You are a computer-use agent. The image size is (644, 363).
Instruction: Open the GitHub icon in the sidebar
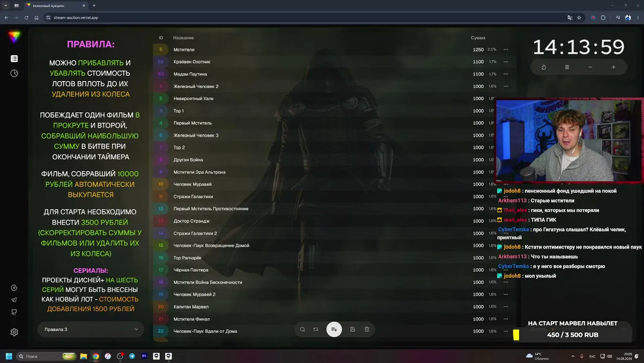click(14, 312)
